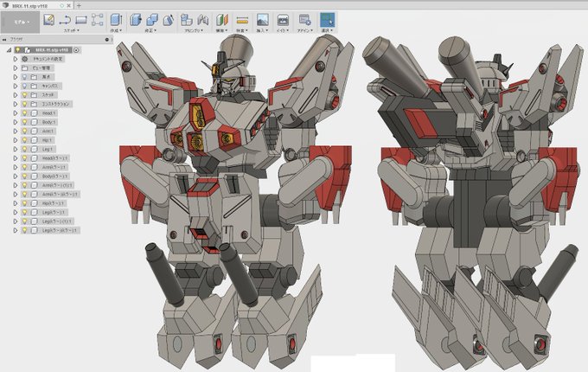Viewport: 588px width, 372px height.
Task: Click the view management folder icon
Action: pos(25,67)
